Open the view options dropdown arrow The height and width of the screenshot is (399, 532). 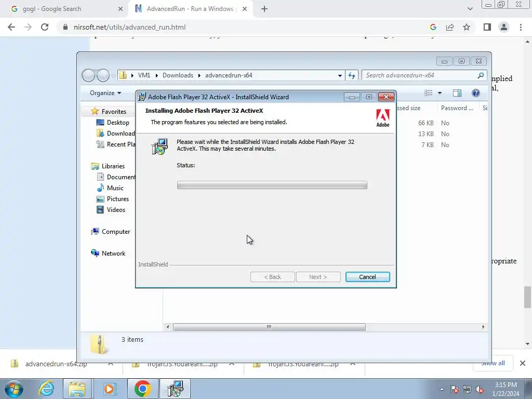pos(440,93)
